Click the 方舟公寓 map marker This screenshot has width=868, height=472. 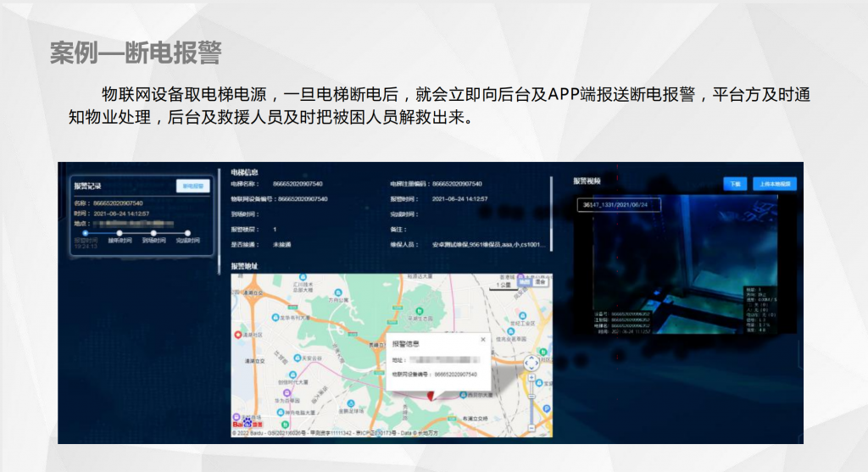(x=338, y=292)
